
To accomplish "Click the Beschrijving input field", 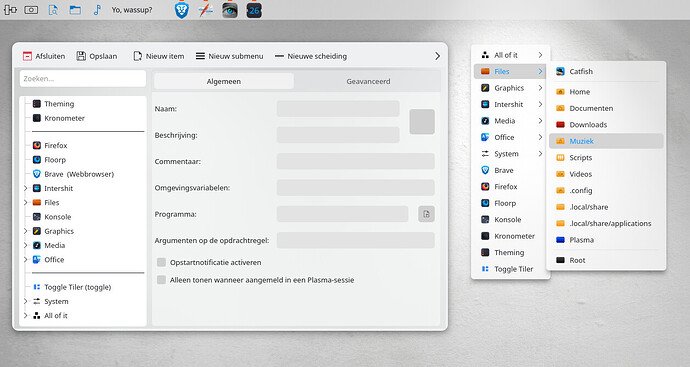I will coord(338,135).
